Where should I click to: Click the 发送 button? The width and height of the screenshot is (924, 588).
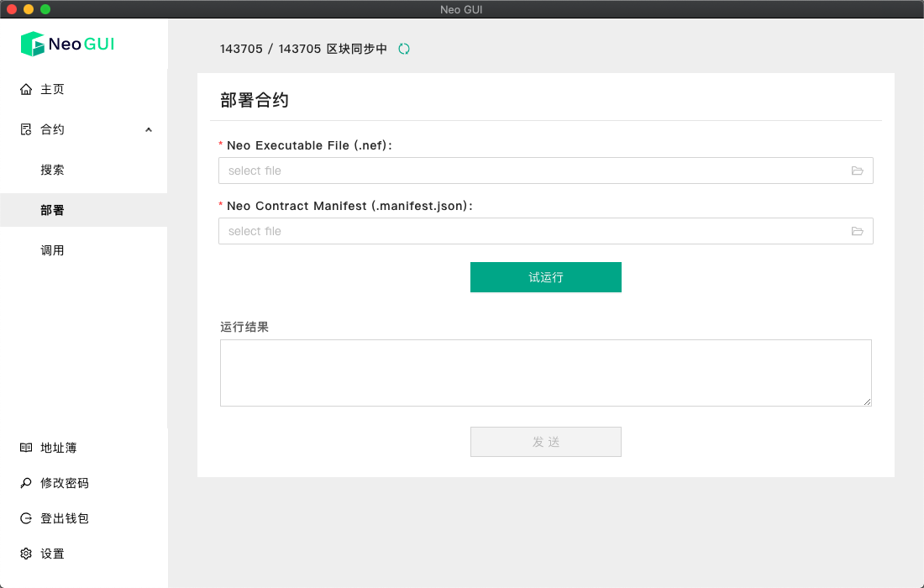click(546, 442)
